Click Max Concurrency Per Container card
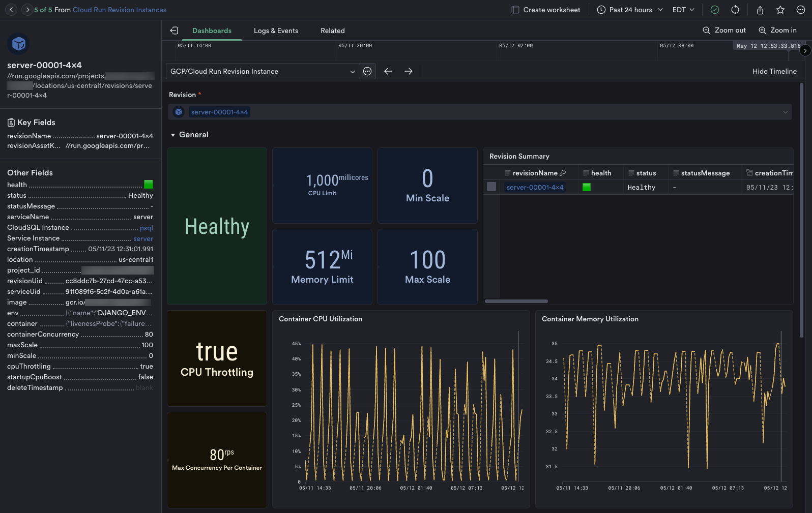This screenshot has height=513, width=812. tap(217, 460)
